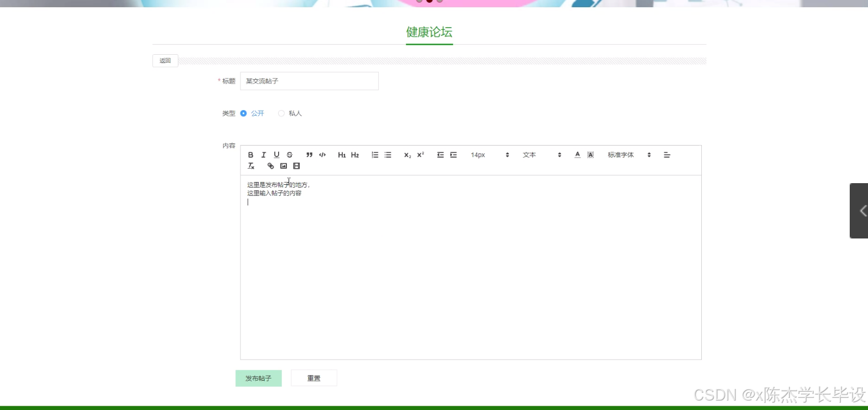Insert a video into the post

coord(296,165)
